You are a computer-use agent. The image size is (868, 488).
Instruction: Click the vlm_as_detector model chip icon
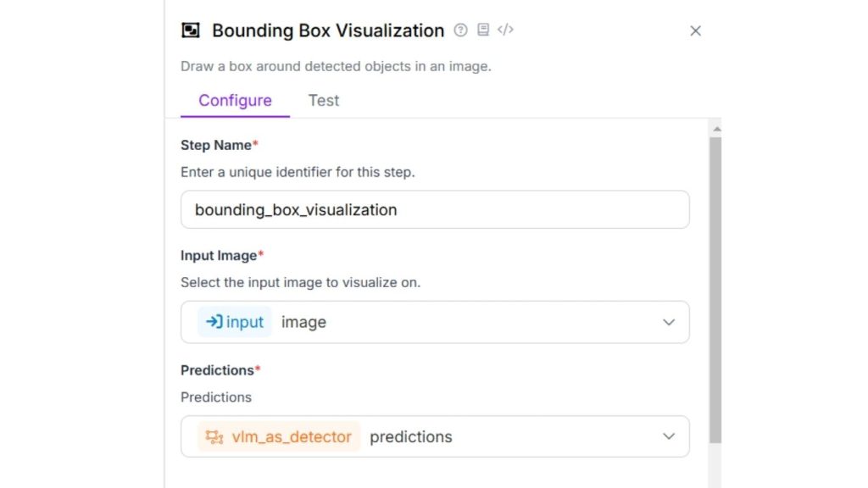pos(214,437)
